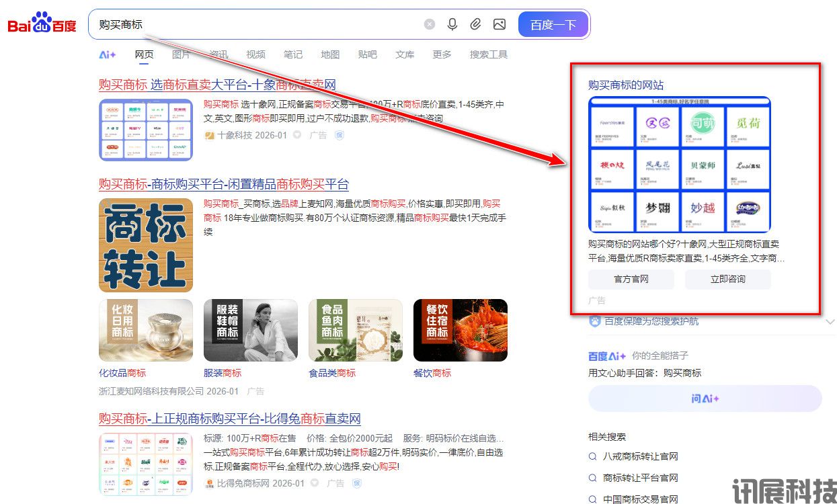
Task: Click the 餐饮住宿商标 crayfish thumbnail
Action: click(461, 330)
